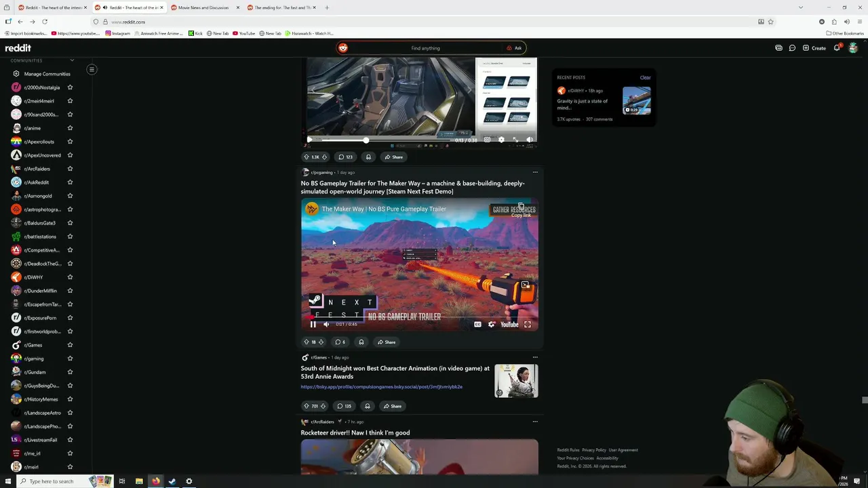Star the r/DIWHY community
Screen dimensions: 868x488
(x=70, y=277)
